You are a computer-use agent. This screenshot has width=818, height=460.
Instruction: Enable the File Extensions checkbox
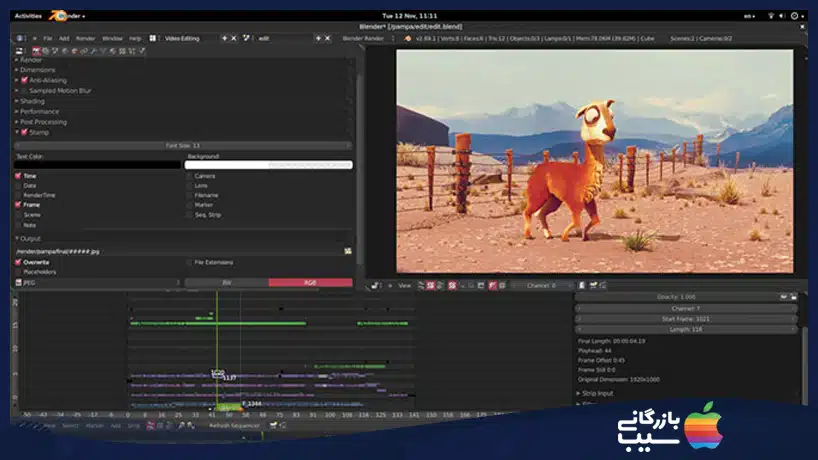pyautogui.click(x=189, y=262)
